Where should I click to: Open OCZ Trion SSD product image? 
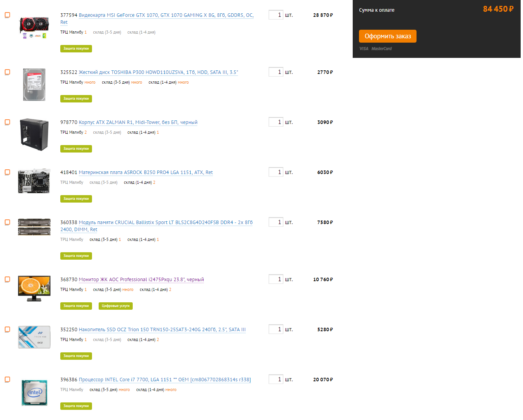[x=34, y=337]
